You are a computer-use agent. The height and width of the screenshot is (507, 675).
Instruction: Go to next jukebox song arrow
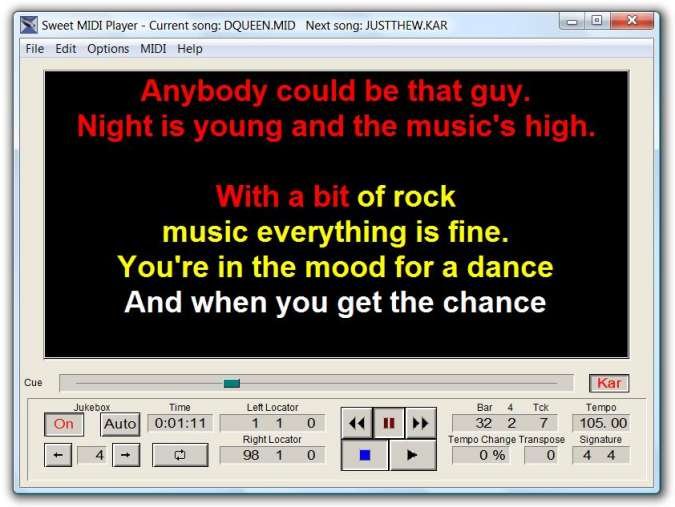tap(126, 455)
